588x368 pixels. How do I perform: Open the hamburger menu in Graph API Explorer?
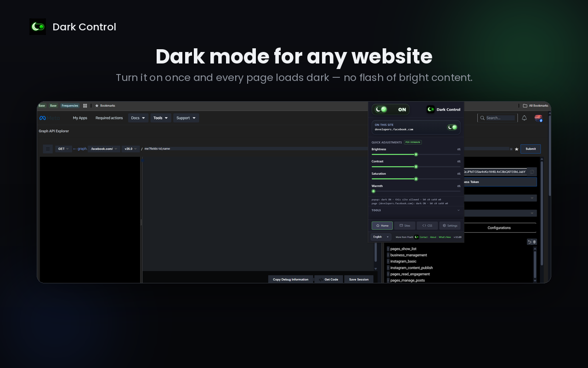(x=48, y=149)
